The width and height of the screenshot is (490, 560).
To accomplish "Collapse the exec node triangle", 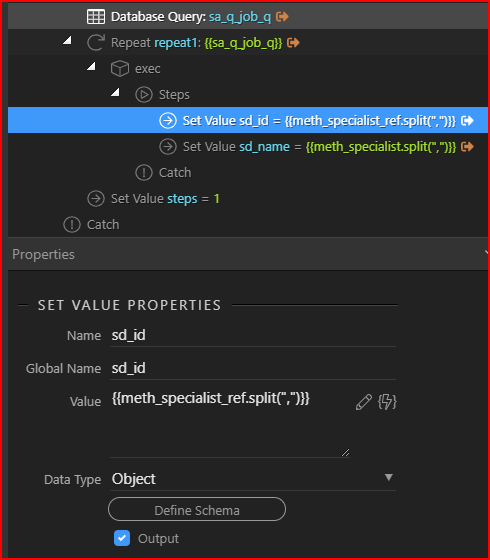I will (91, 66).
